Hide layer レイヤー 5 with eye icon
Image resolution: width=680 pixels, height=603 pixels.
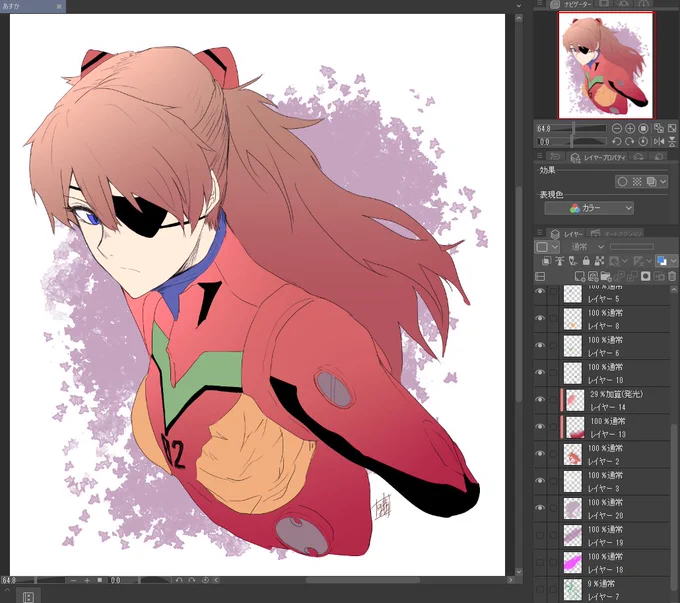click(540, 292)
